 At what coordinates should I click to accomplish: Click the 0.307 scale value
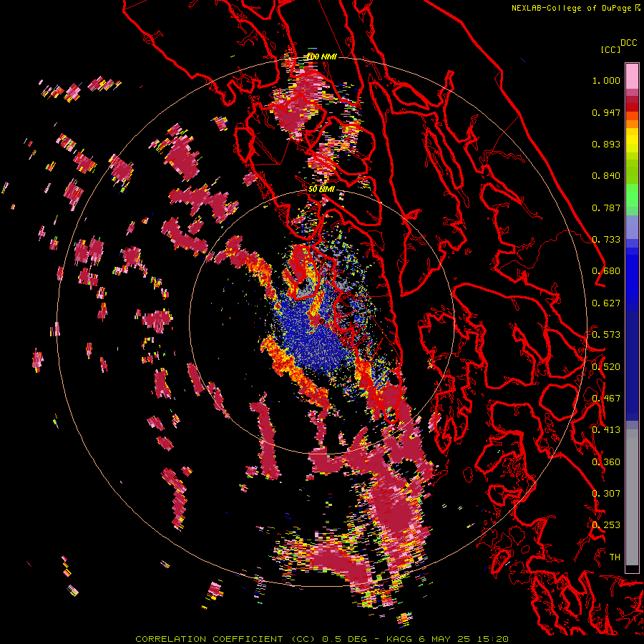click(x=606, y=494)
